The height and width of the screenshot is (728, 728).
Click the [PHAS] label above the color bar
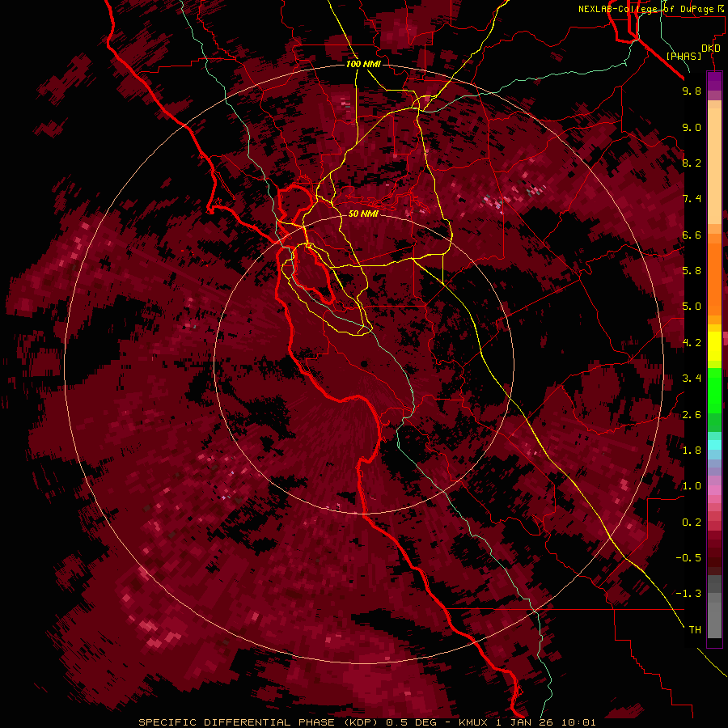pos(684,56)
